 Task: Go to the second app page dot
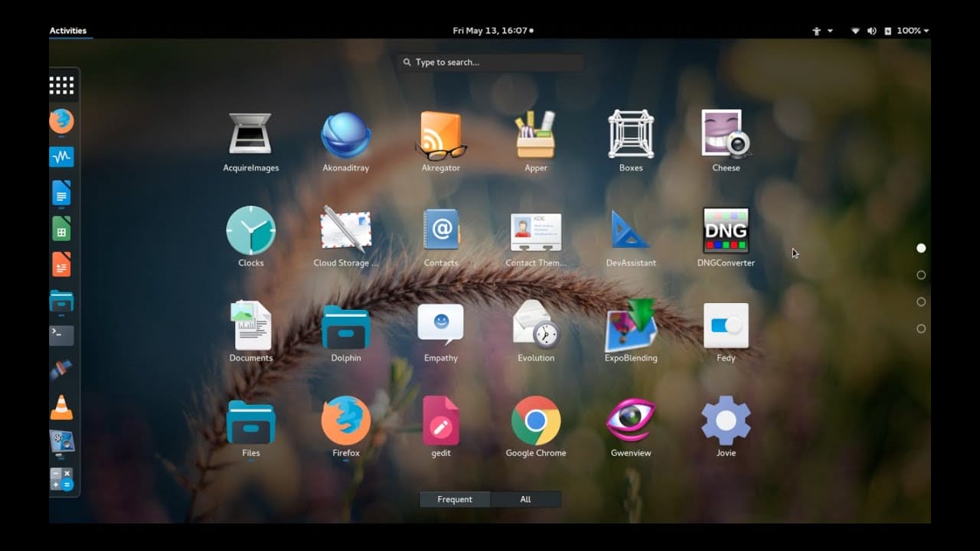coord(921,275)
